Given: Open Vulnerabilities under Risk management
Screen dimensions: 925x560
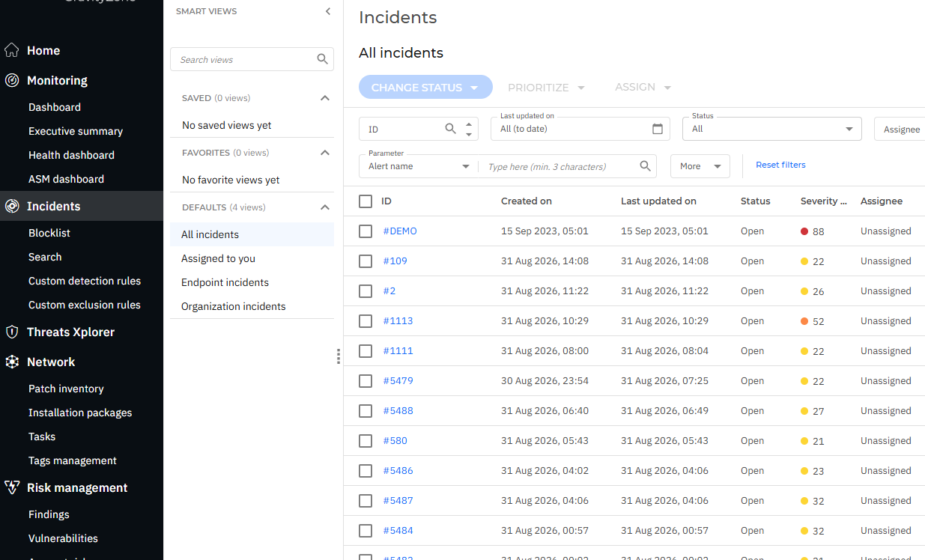Looking at the screenshot, I should 63,538.
